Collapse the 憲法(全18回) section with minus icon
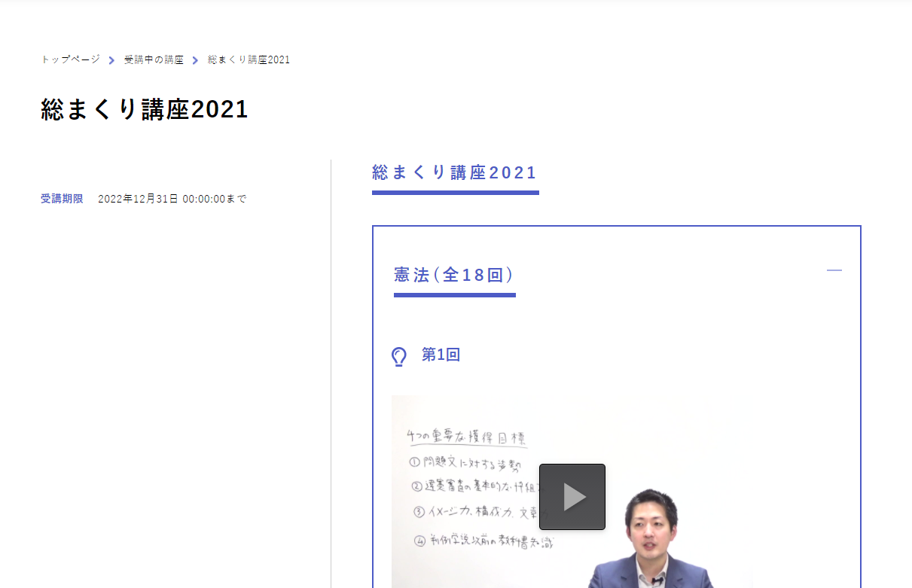Viewport: 912px width, 588px height. coord(834,270)
